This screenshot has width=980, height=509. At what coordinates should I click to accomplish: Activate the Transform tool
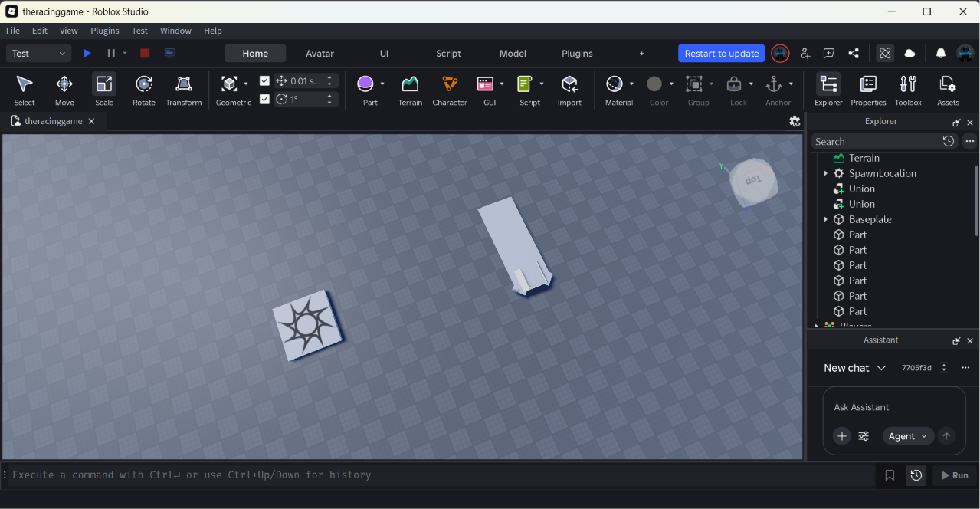[184, 90]
